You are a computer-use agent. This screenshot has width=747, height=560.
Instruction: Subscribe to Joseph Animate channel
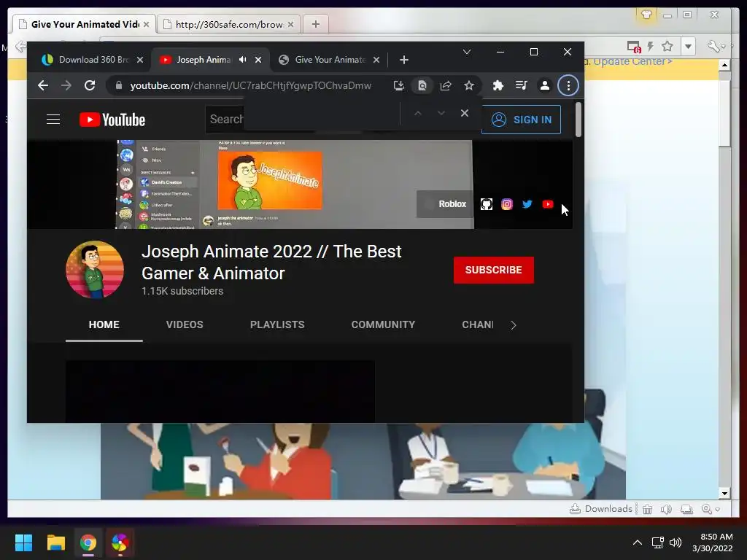pyautogui.click(x=494, y=270)
